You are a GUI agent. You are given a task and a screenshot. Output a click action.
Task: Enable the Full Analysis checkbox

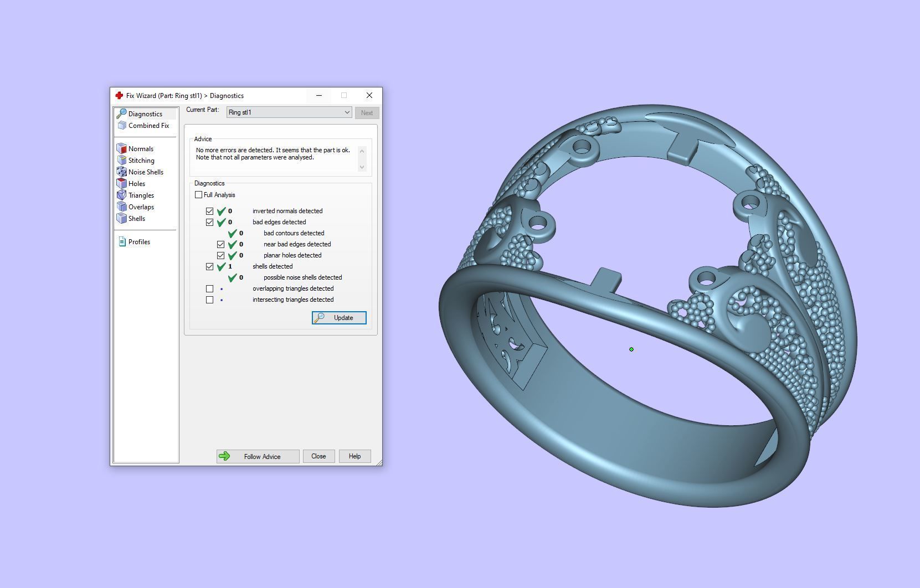click(198, 195)
